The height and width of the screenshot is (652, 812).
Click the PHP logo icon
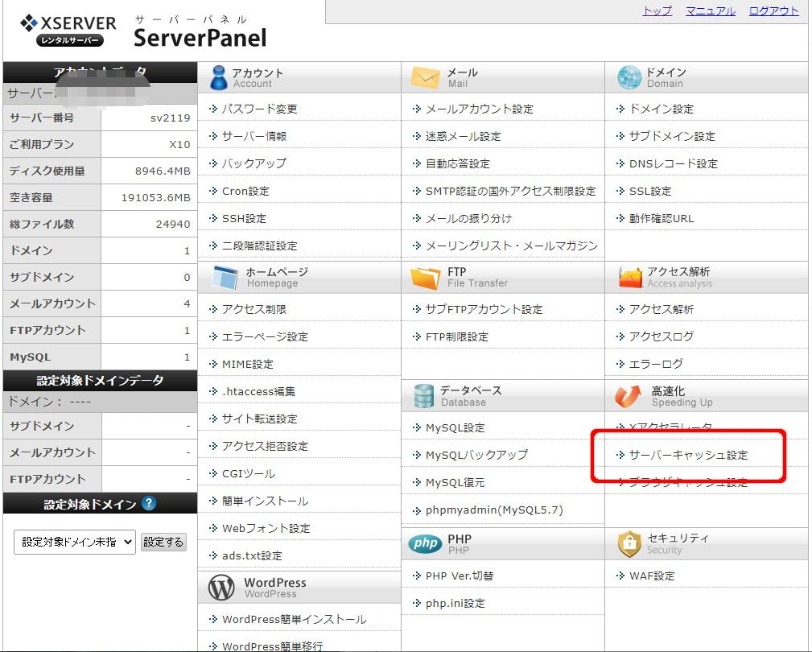[425, 543]
